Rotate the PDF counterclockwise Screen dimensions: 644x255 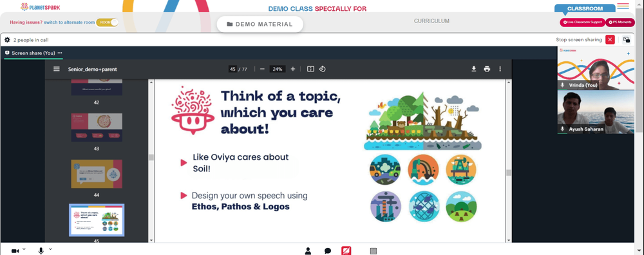click(323, 69)
